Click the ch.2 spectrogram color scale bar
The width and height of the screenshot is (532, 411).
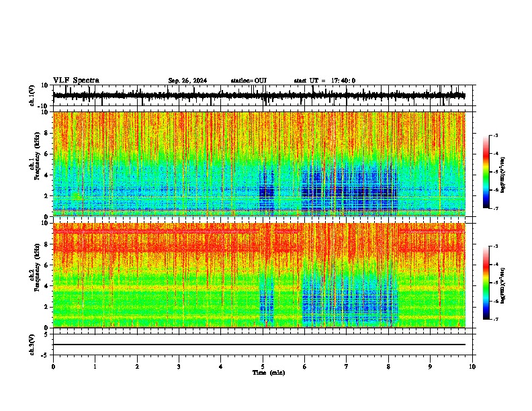(486, 283)
